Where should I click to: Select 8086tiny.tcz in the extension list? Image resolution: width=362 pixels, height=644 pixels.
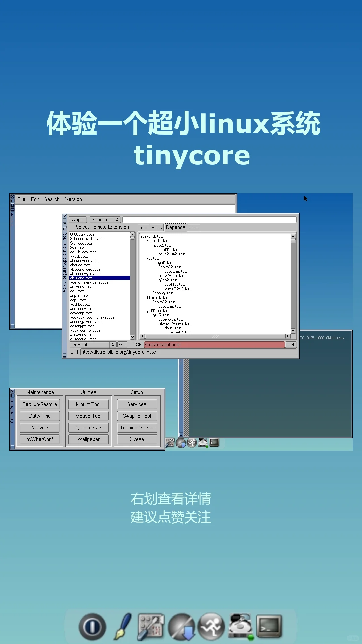[x=100, y=234]
